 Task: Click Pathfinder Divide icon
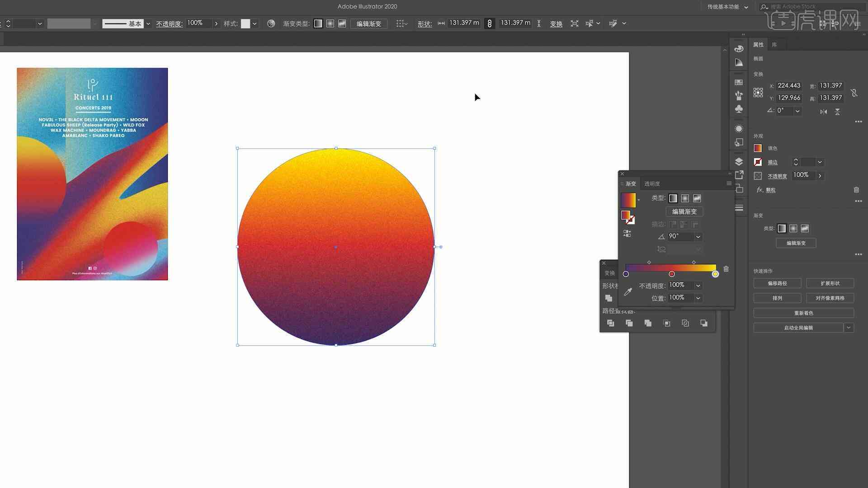point(610,323)
